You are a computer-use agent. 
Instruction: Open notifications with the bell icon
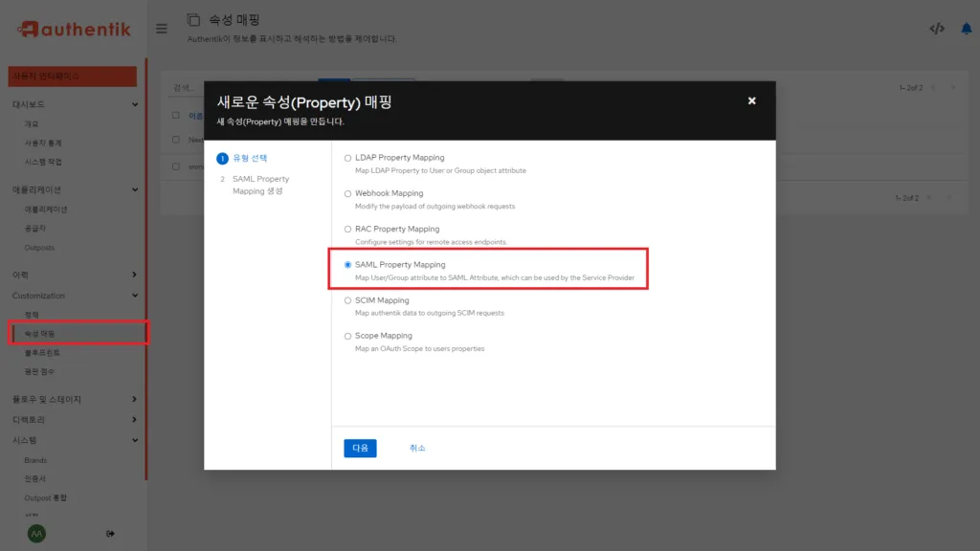click(x=968, y=28)
